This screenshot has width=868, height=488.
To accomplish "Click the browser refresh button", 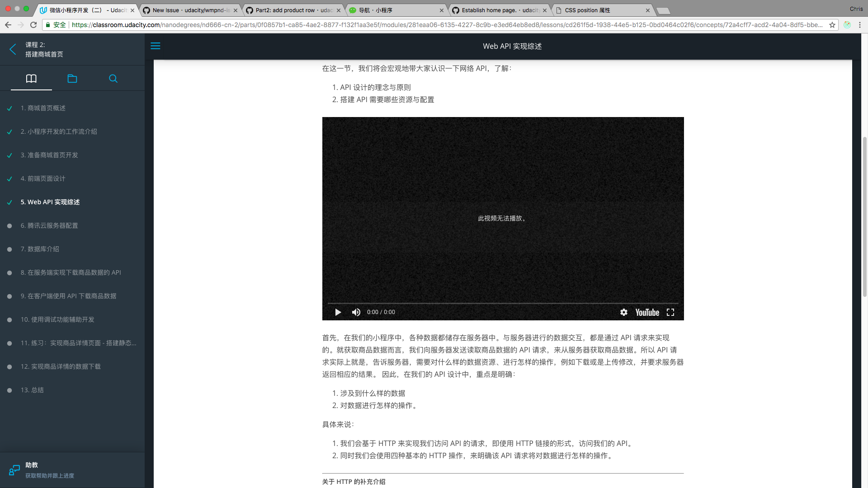I will tap(33, 25).
